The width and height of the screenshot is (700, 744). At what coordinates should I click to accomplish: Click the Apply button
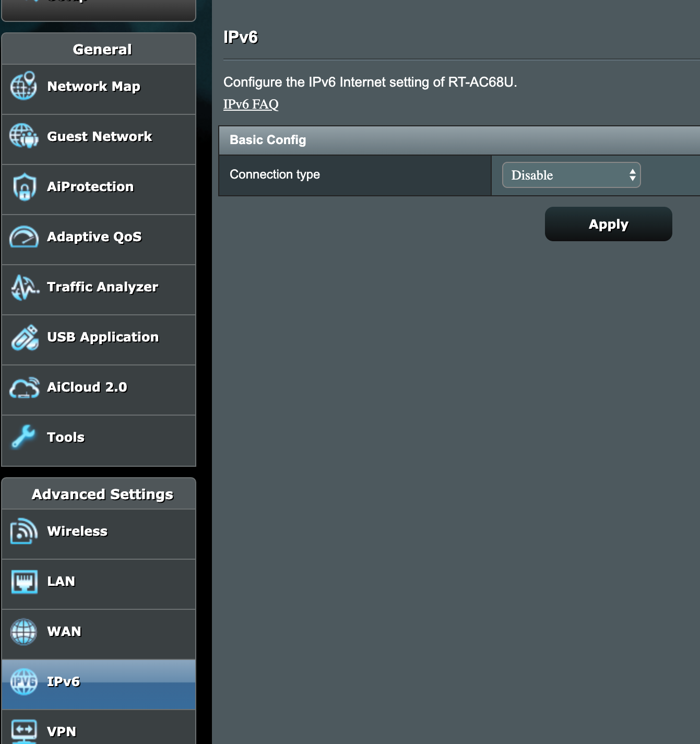tap(608, 224)
